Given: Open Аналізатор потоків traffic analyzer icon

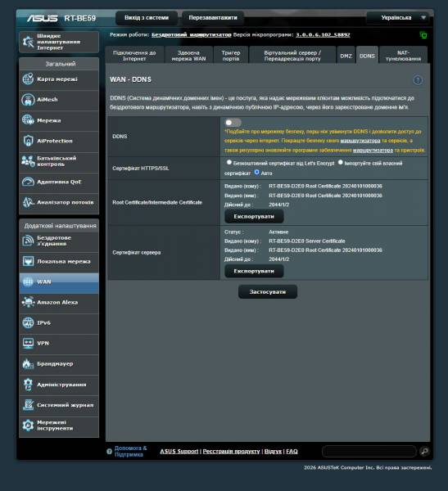Looking at the screenshot, I should pyautogui.click(x=28, y=202).
